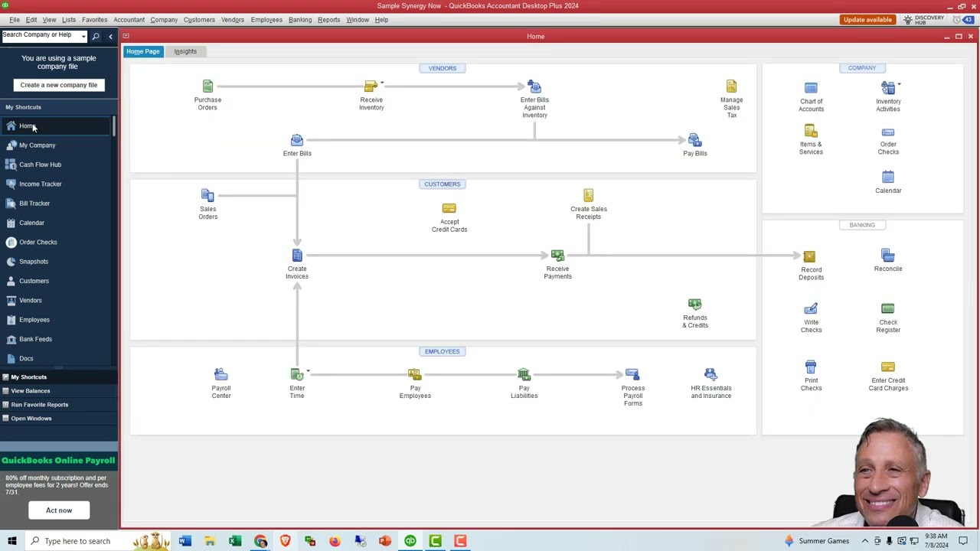Click Create a new company file

pos(59,85)
